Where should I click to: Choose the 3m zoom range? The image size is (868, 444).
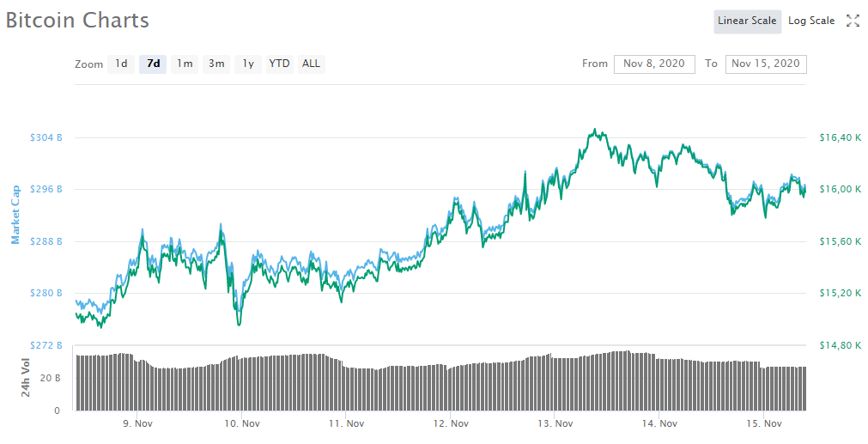click(216, 64)
